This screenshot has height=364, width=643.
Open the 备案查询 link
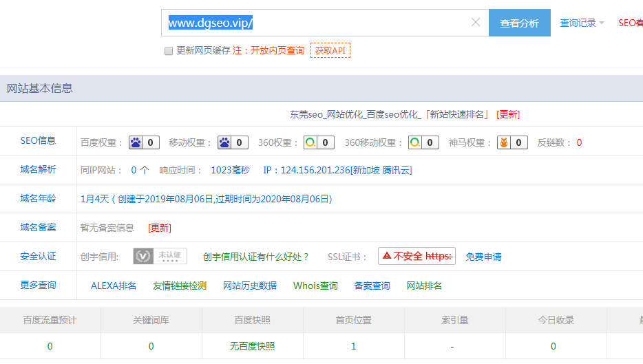[x=372, y=286]
